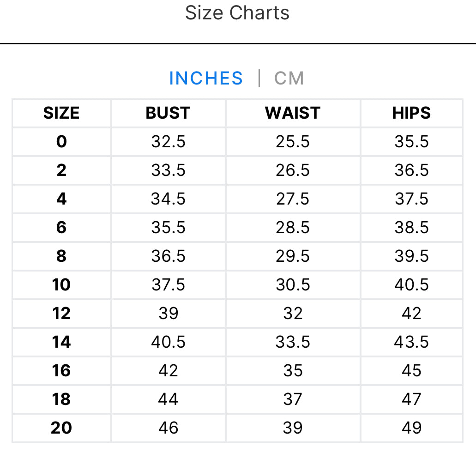The image size is (476, 465).
Task: Click size 20 row label
Action: 61,428
